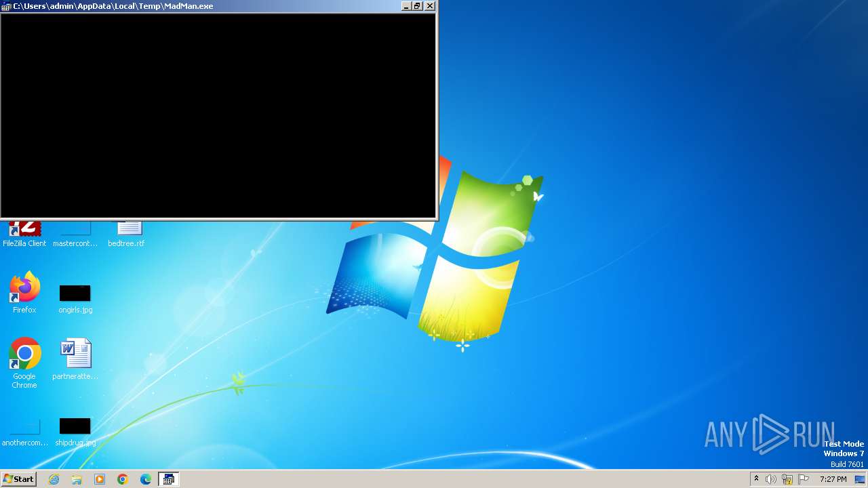Open the media player taskbar icon
Viewport: 868px width, 488px height.
(100, 479)
